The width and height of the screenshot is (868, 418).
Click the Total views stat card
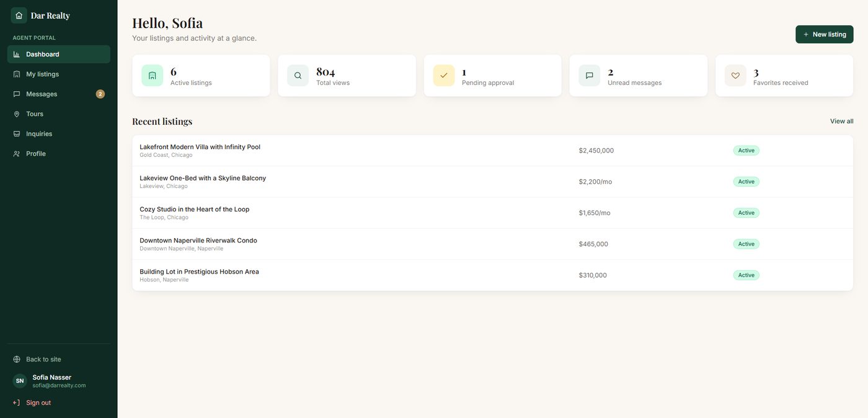tap(347, 76)
